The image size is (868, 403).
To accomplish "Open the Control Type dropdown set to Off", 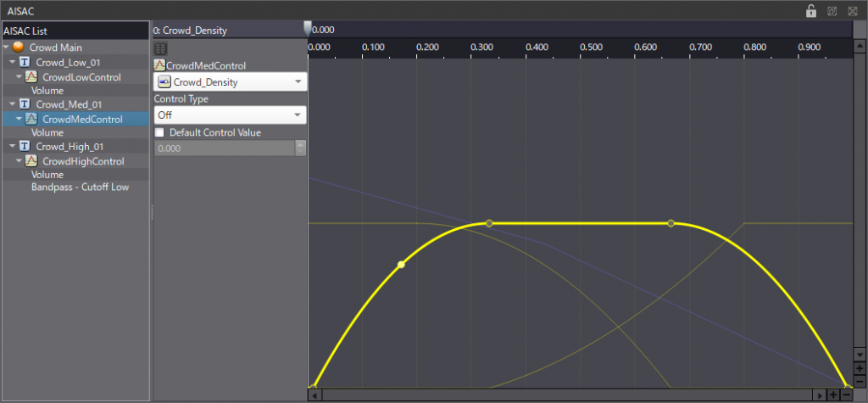I will click(x=230, y=115).
